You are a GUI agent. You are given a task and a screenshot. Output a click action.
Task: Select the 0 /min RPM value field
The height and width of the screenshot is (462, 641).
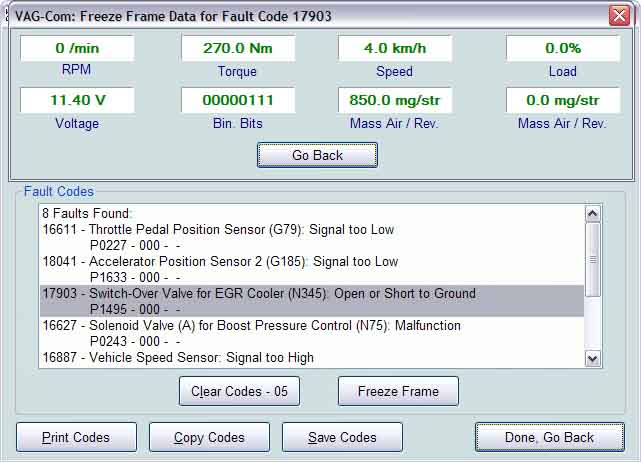click(77, 48)
